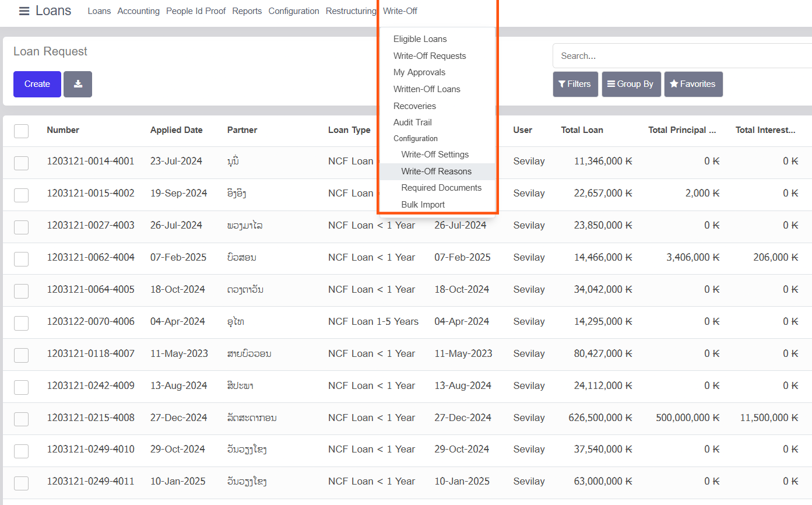Select the checkbox for loan 1203121-0062-4004
The width and height of the screenshot is (812, 505).
pyautogui.click(x=22, y=259)
